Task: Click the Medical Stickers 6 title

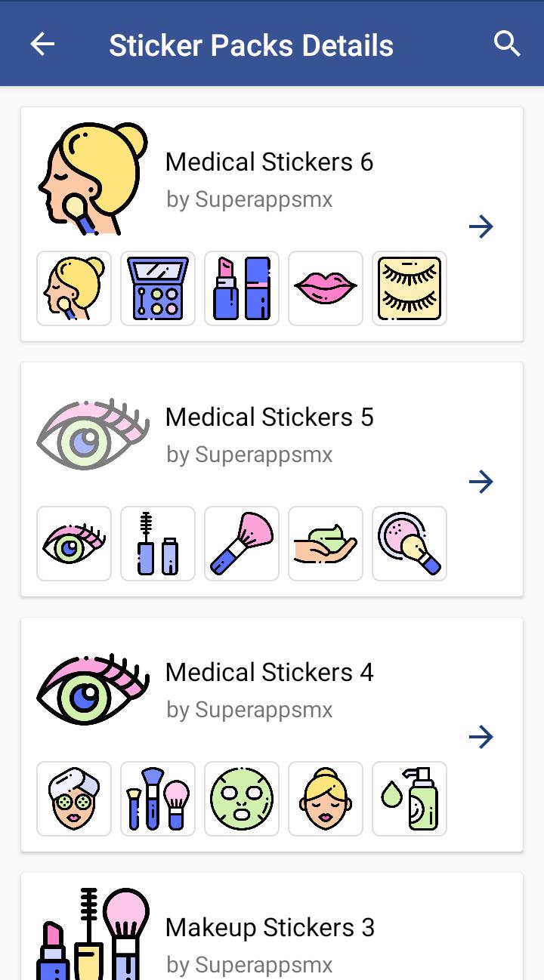Action: 270,162
